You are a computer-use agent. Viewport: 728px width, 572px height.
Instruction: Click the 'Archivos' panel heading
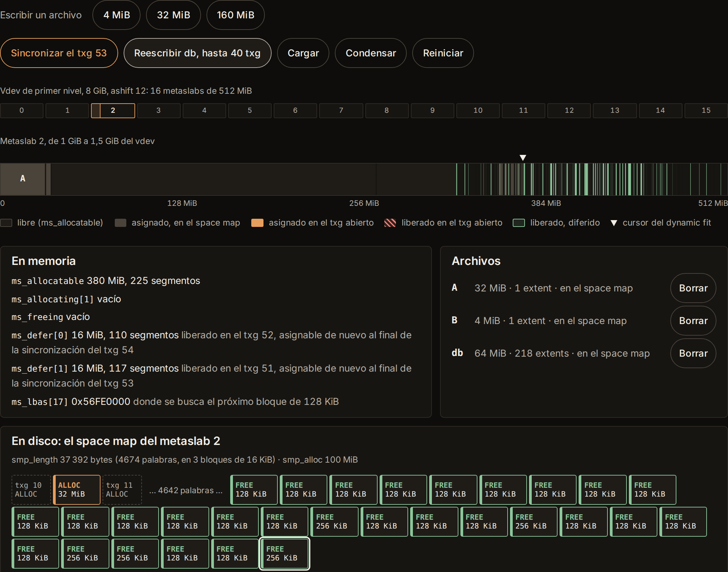click(476, 261)
